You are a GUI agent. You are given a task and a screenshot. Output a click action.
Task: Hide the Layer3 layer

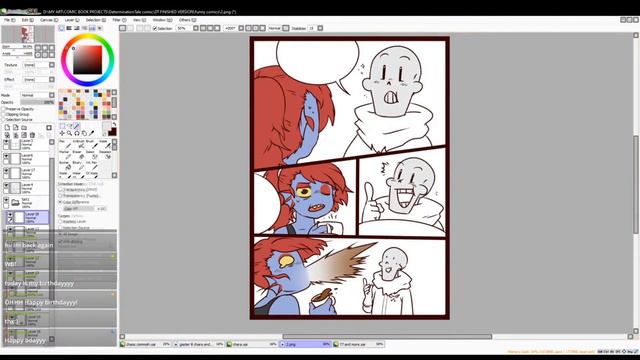pyautogui.click(x=6, y=142)
